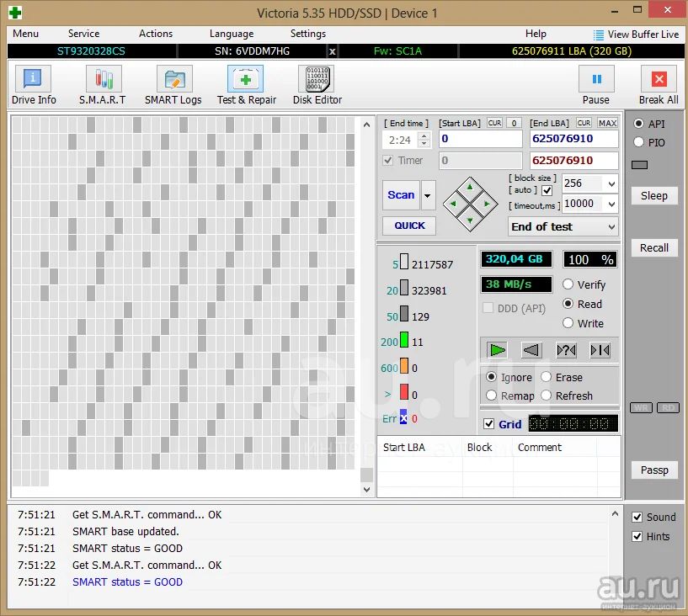Image resolution: width=688 pixels, height=616 pixels.
Task: Click the x next to the serial number
Action: coord(332,51)
